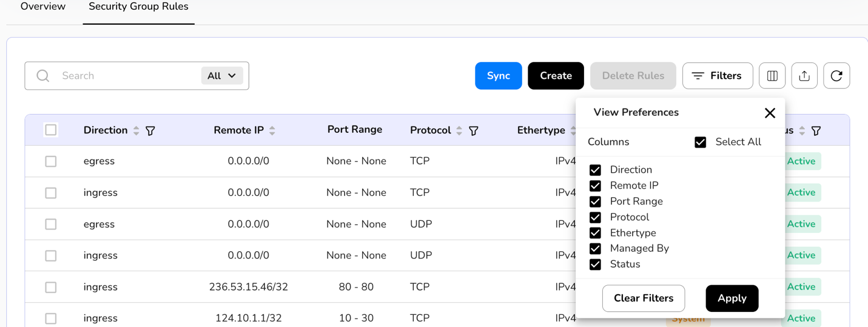868x327 pixels.
Task: Open the Filters dropdown button
Action: (718, 76)
